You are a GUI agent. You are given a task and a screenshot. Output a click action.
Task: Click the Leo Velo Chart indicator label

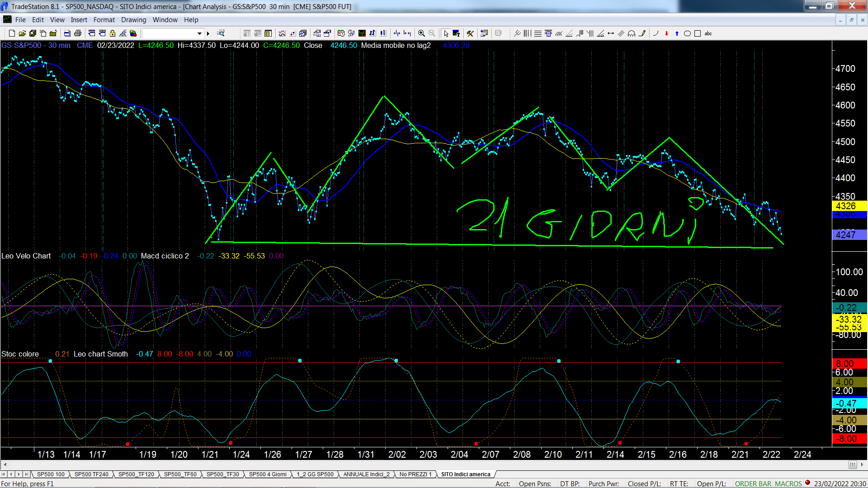26,256
